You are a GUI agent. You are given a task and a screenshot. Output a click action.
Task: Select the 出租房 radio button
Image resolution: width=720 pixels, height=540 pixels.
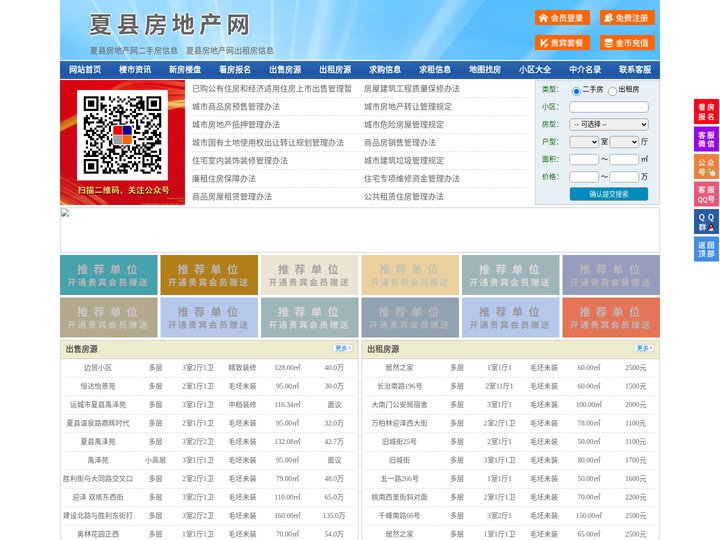612,91
